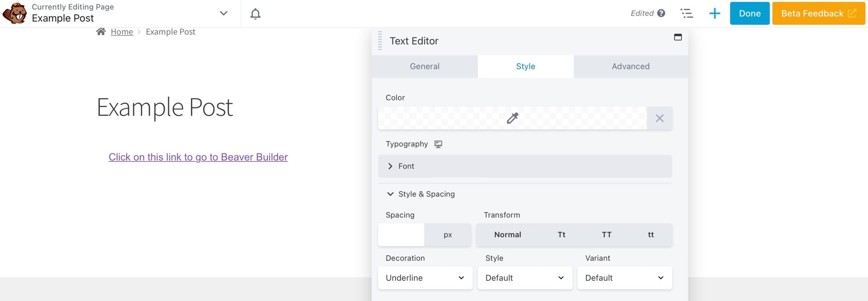Open the notifications bell
The image size is (868, 301).
pos(255,14)
